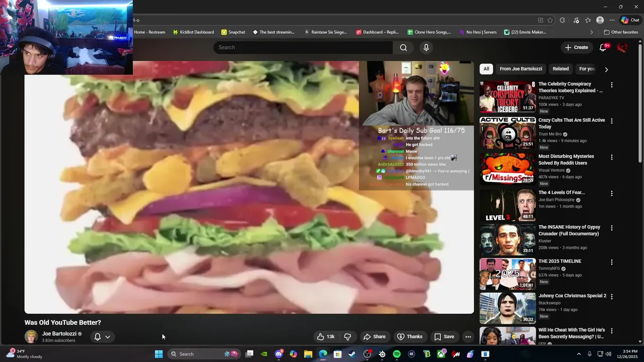Open Discord from the taskbar
The image size is (644, 362).
[279, 354]
